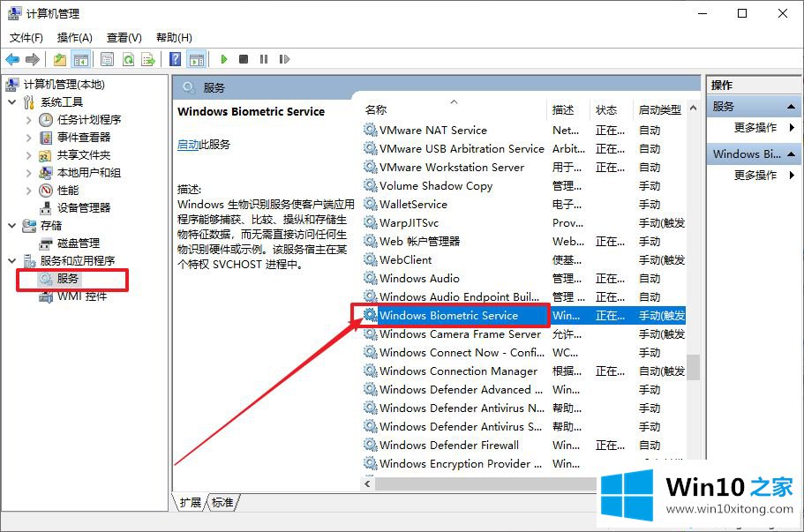Select VMware USB Arbitration Service row

click(x=523, y=148)
